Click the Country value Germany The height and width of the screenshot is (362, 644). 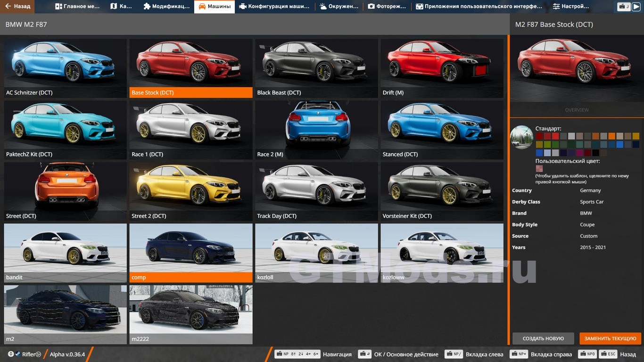[x=590, y=190]
